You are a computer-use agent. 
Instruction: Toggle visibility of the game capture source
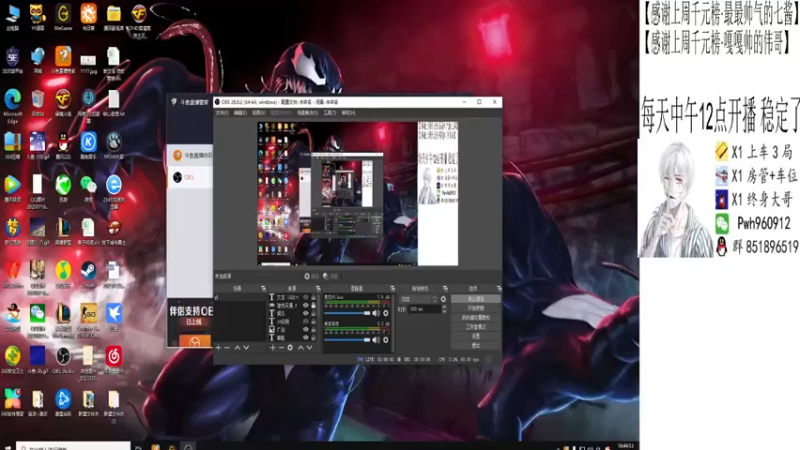306,305
